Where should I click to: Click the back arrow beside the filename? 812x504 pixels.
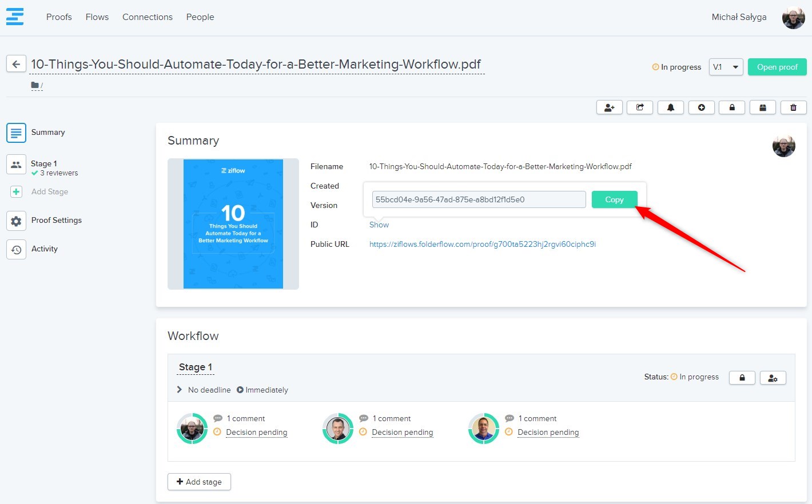click(16, 64)
